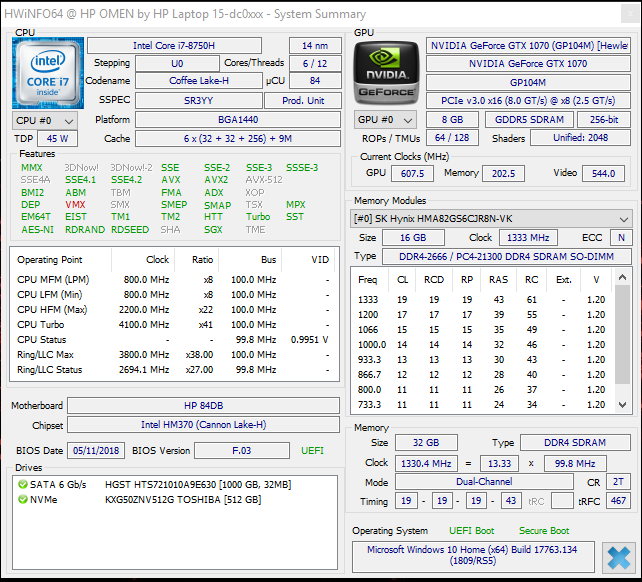Click the CPU HFM (Max) row
This screenshot has width=642, height=582.
click(174, 310)
